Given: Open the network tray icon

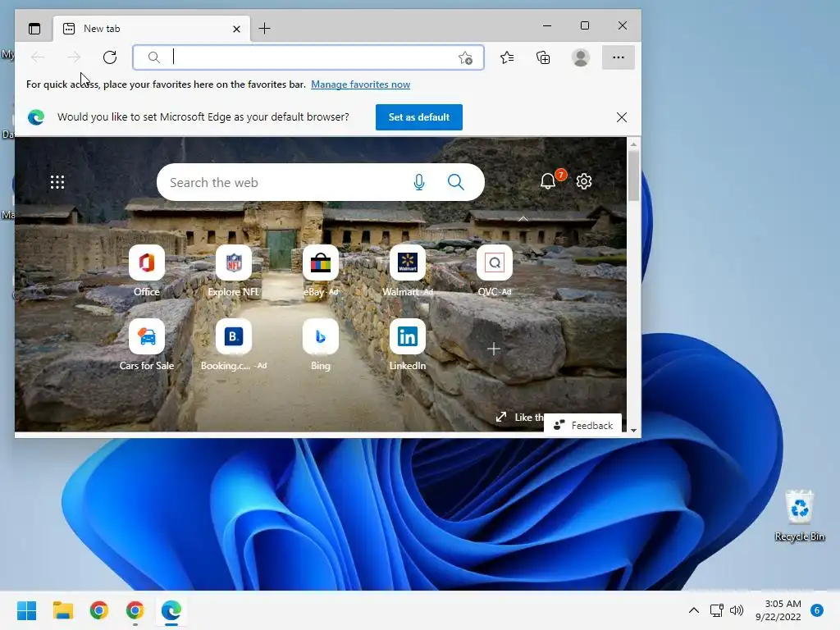Looking at the screenshot, I should (x=716, y=610).
